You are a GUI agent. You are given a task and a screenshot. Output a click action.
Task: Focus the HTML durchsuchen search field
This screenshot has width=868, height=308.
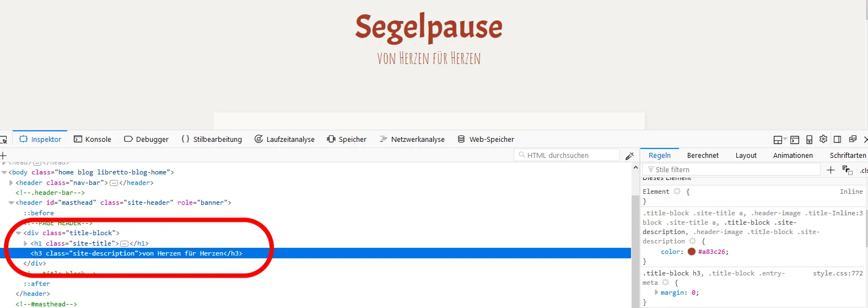(567, 155)
